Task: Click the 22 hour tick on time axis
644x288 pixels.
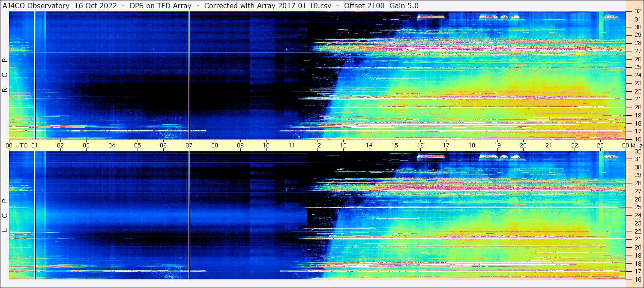Action: [575, 145]
